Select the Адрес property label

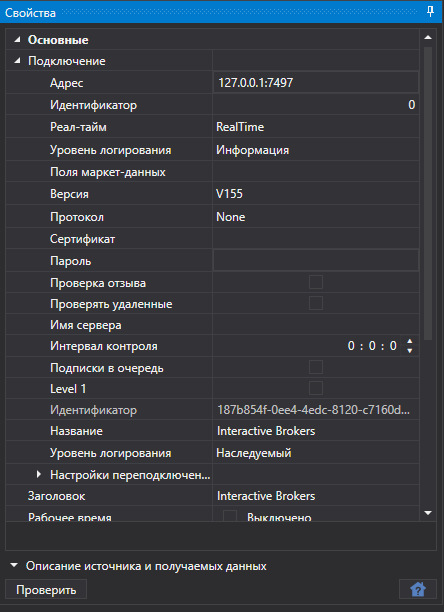pyautogui.click(x=67, y=83)
